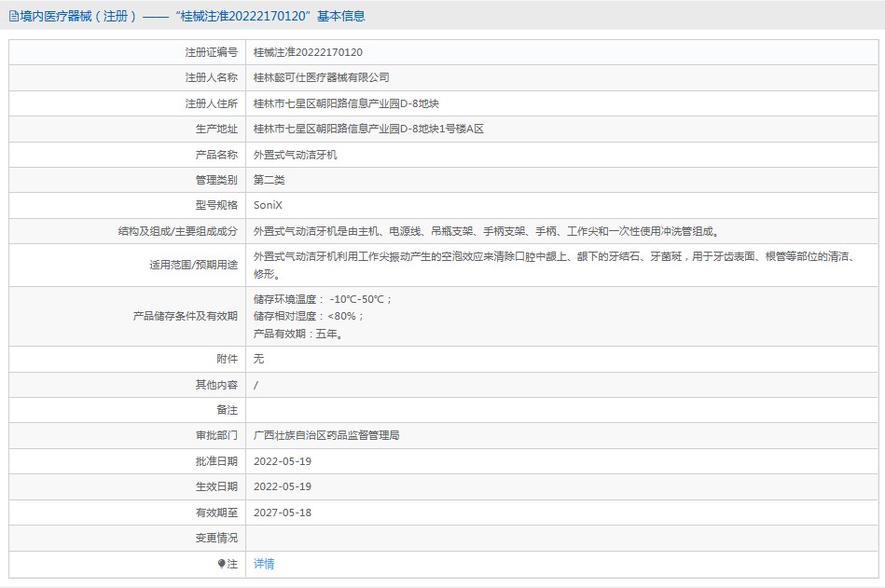Select production address ending in 1号楼A区

[x=368, y=130]
